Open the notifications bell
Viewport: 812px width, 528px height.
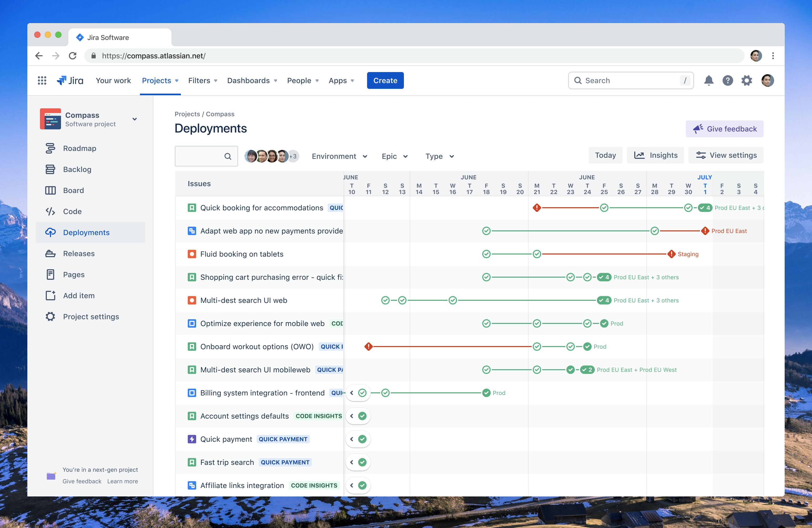tap(709, 80)
